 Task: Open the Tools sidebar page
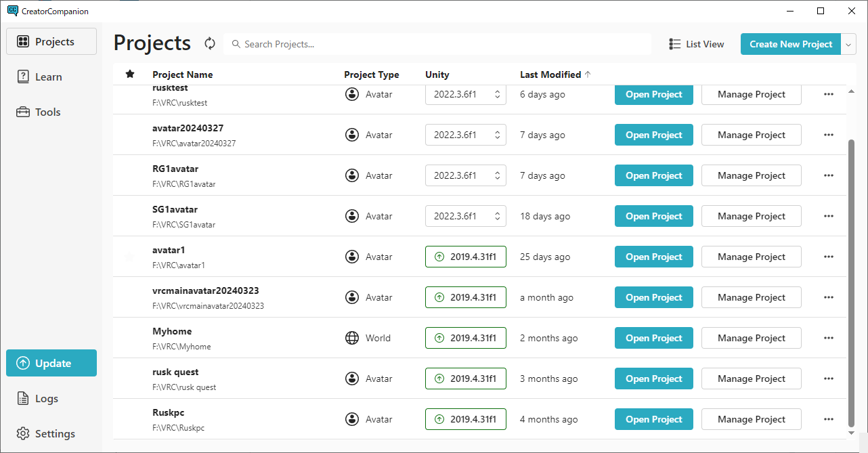coord(51,112)
